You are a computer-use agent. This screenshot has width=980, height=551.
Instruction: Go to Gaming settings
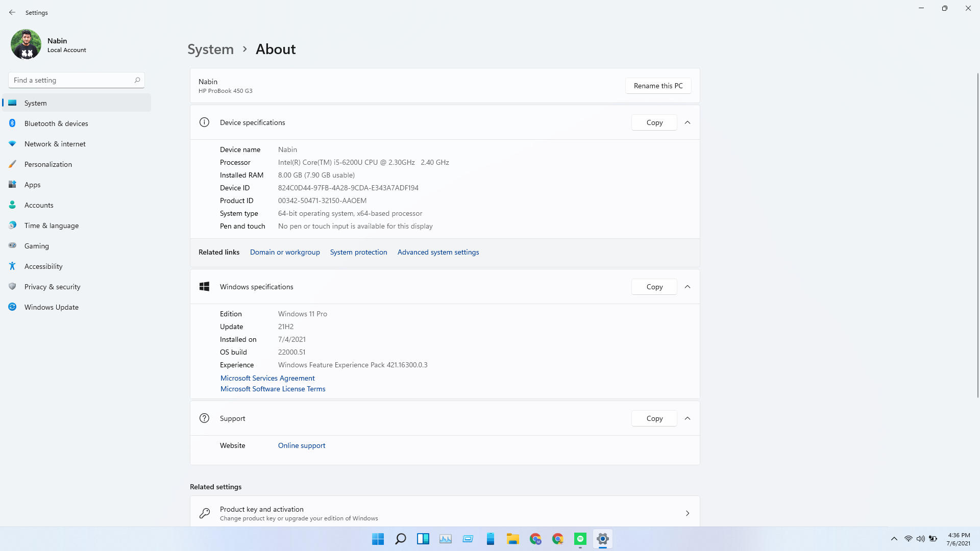pos(77,246)
